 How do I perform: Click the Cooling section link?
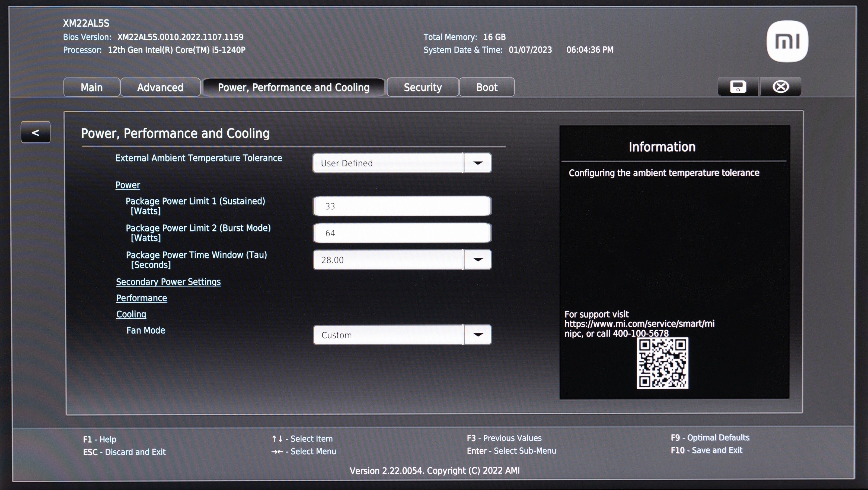[131, 314]
